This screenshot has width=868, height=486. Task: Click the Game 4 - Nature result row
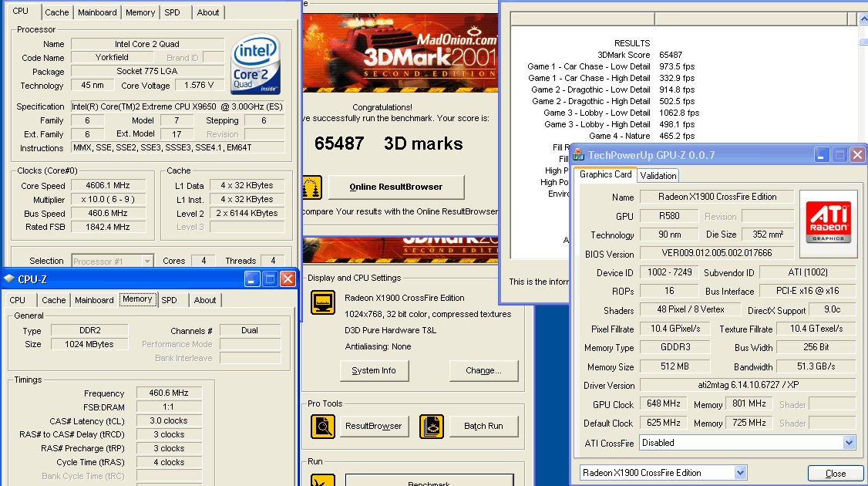(x=641, y=136)
